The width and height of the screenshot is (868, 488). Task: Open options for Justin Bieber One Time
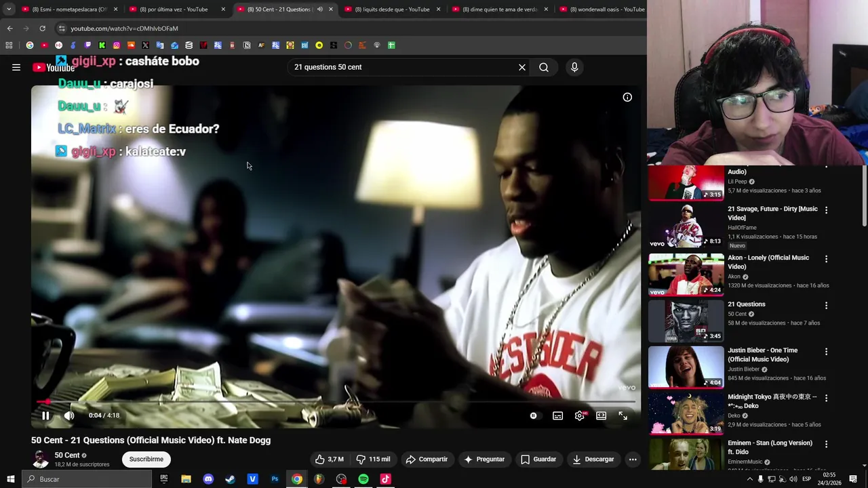coord(826,352)
